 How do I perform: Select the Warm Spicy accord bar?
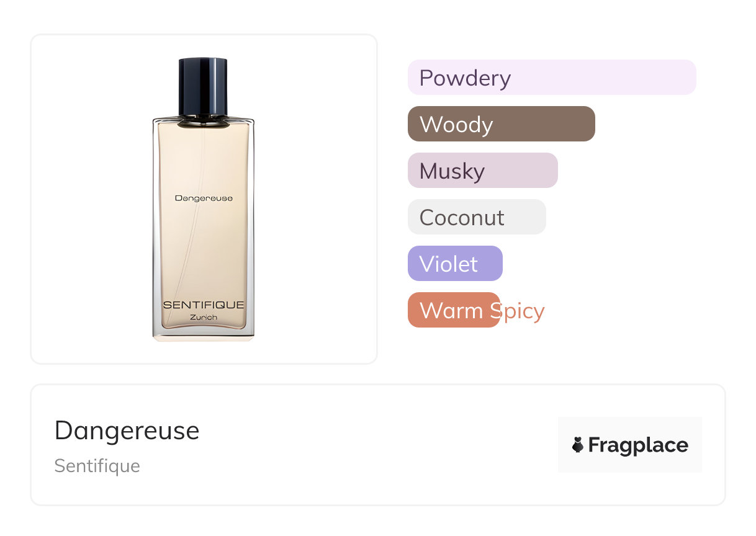(x=454, y=310)
